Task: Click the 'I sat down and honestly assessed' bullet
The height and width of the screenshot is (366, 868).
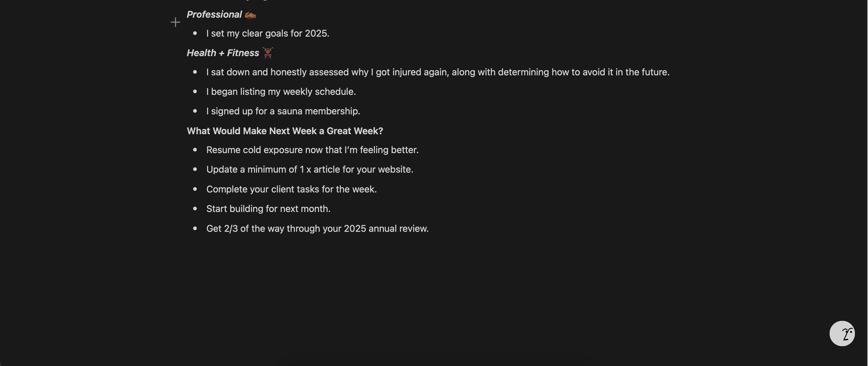Action: coord(438,72)
